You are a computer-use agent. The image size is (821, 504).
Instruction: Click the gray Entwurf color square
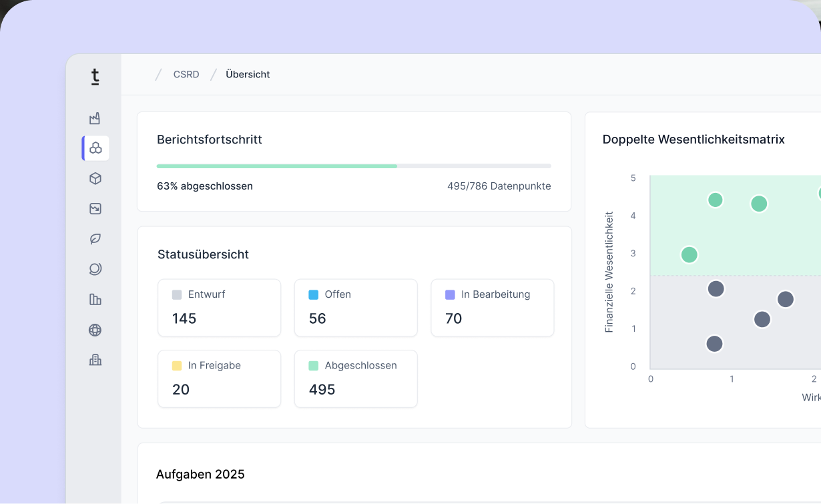(177, 294)
